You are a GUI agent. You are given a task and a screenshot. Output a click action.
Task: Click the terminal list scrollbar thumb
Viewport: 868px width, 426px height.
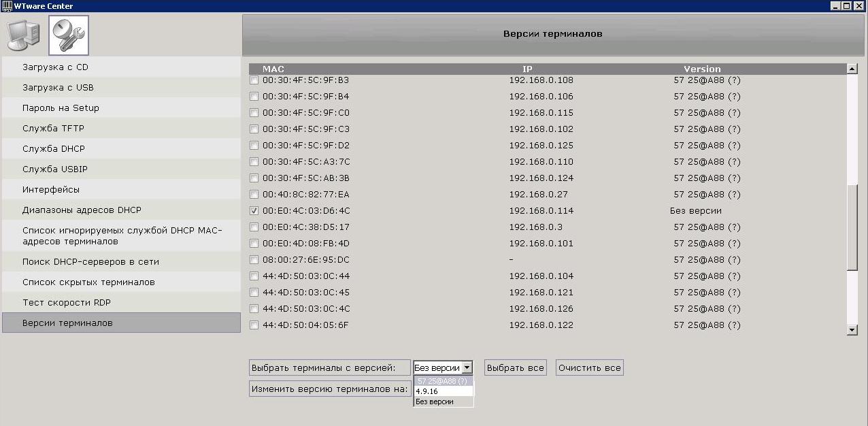[x=852, y=228]
